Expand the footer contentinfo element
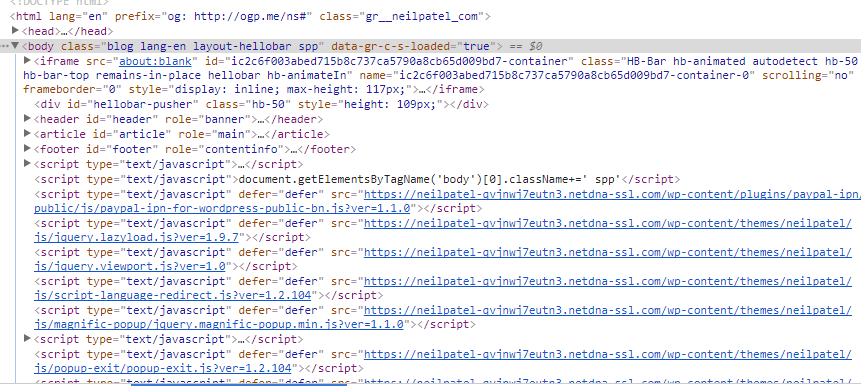This screenshot has width=861, height=386. 27,148
